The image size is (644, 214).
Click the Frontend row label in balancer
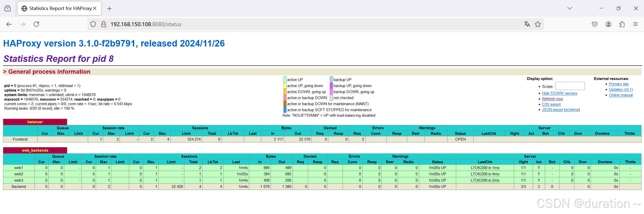coord(20,139)
